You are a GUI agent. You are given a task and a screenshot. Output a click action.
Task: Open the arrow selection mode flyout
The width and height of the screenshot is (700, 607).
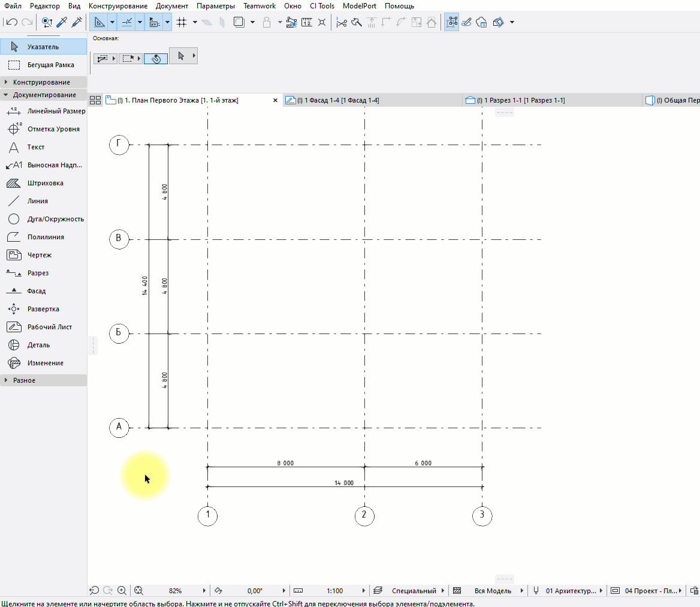[x=183, y=56]
